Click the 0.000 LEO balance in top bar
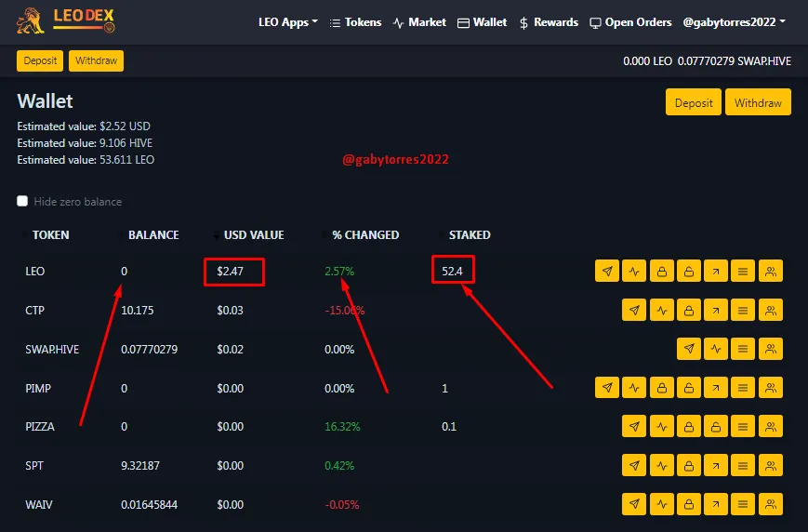This screenshot has height=532, width=808. 647,61
